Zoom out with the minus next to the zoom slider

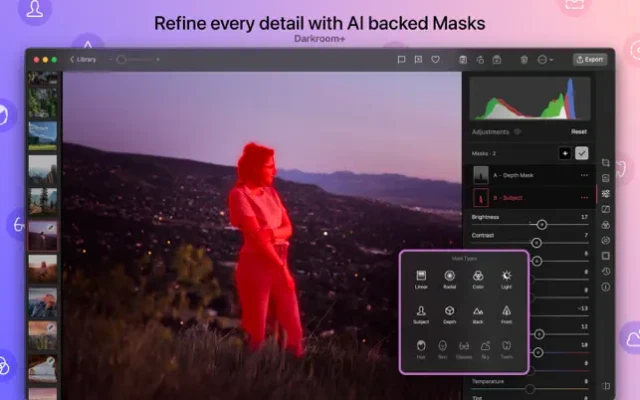110,60
